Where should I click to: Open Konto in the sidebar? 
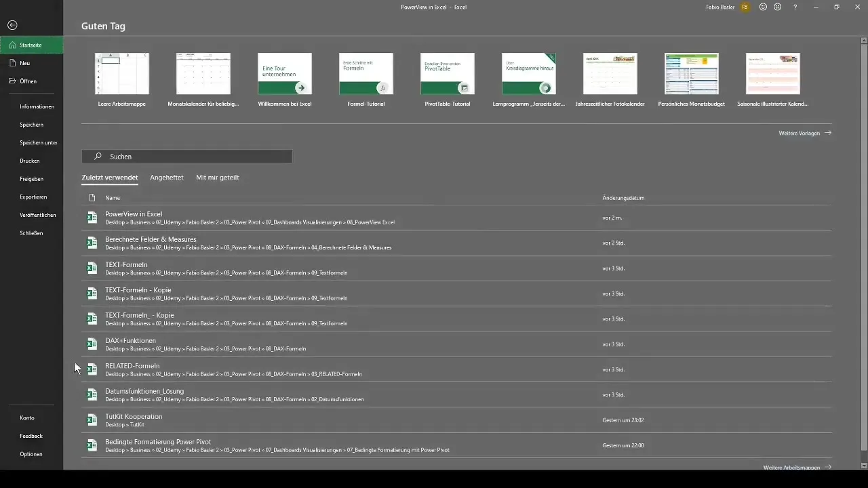pyautogui.click(x=27, y=418)
